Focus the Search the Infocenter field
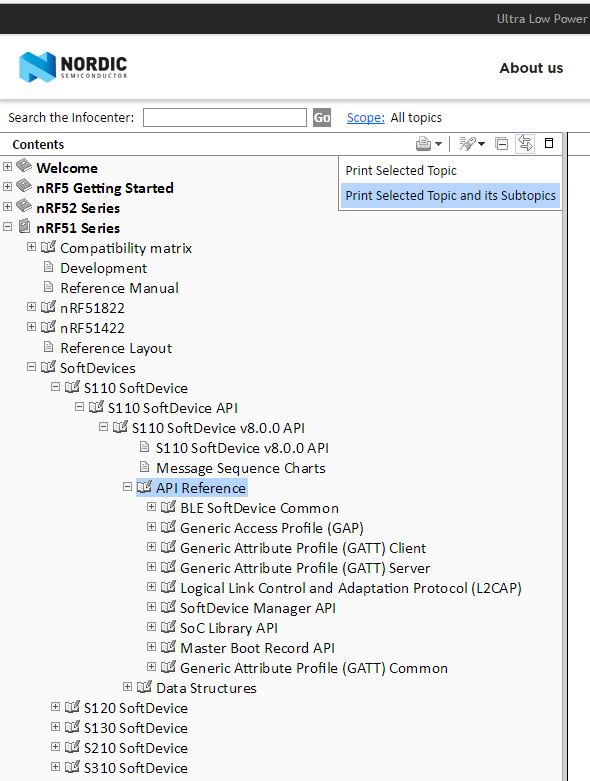 (x=225, y=118)
